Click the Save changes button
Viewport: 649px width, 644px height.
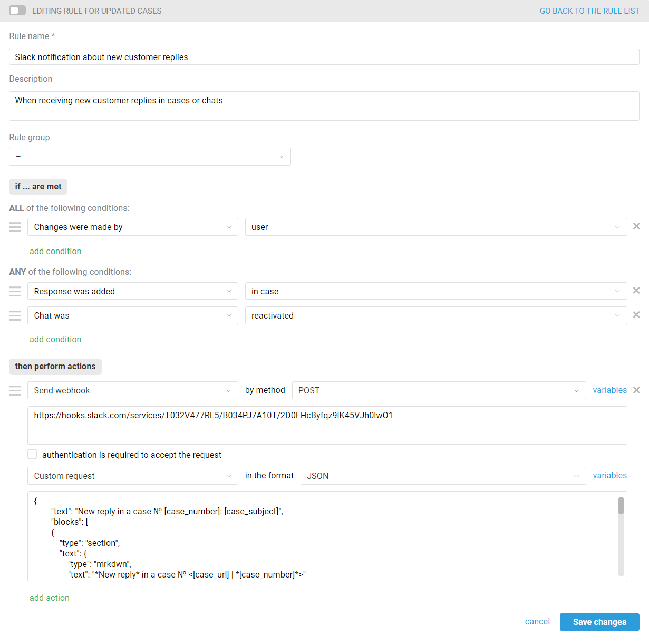coord(599,622)
